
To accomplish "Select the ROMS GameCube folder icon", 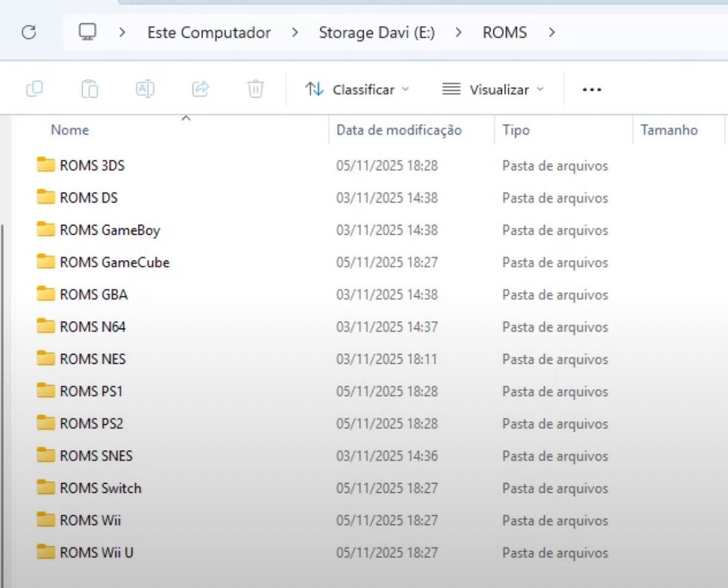I will (46, 261).
